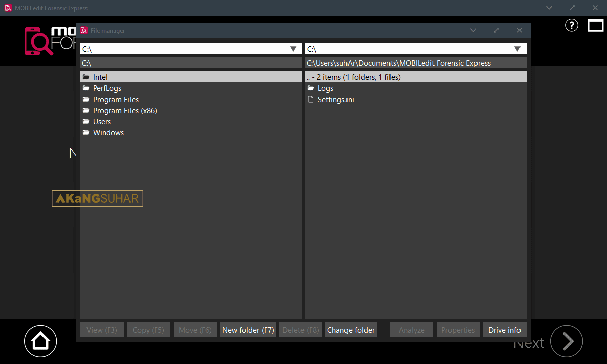The height and width of the screenshot is (364, 607).
Task: Click the PerfLogs folder icon
Action: tap(86, 88)
